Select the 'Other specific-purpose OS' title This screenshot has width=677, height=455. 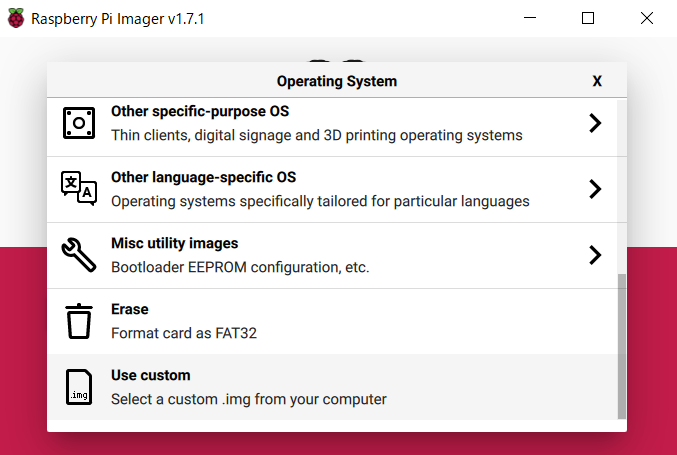tap(200, 111)
